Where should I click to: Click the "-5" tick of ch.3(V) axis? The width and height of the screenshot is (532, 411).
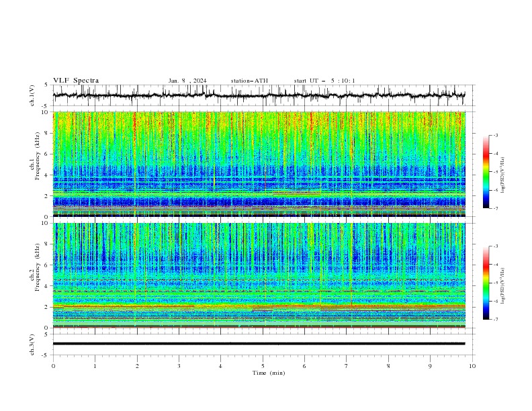tap(46, 355)
